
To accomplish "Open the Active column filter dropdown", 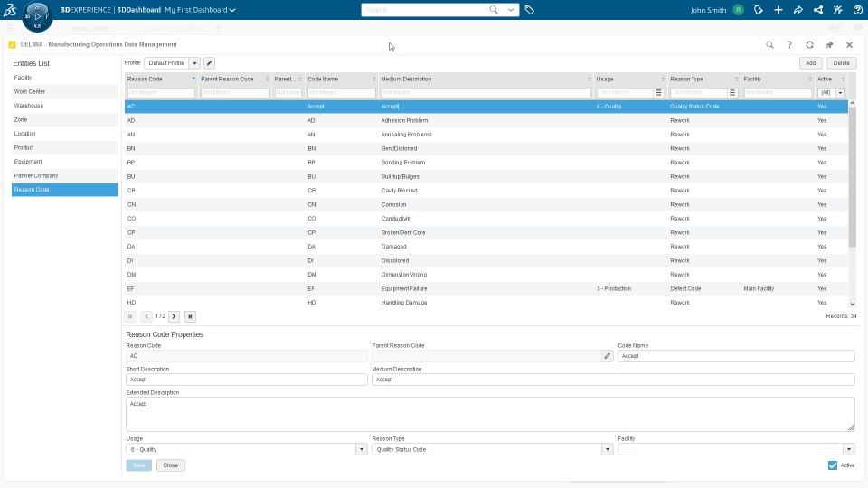I will coord(840,93).
